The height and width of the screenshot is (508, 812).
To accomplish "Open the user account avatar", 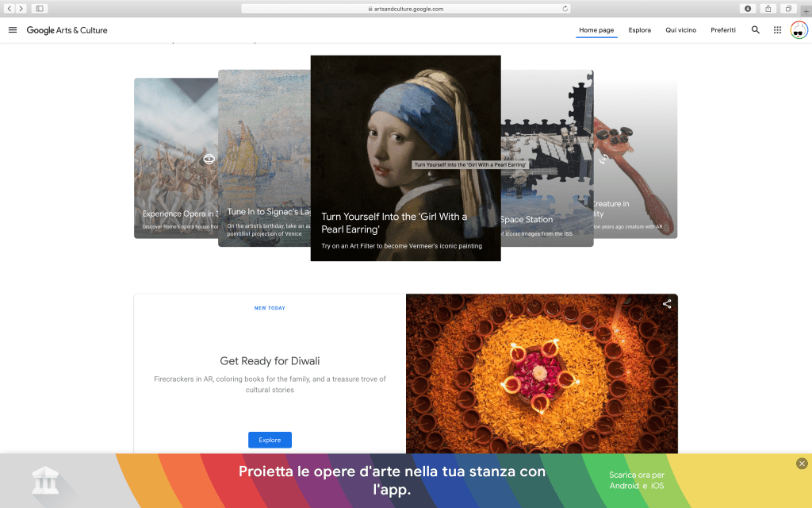I will 799,30.
